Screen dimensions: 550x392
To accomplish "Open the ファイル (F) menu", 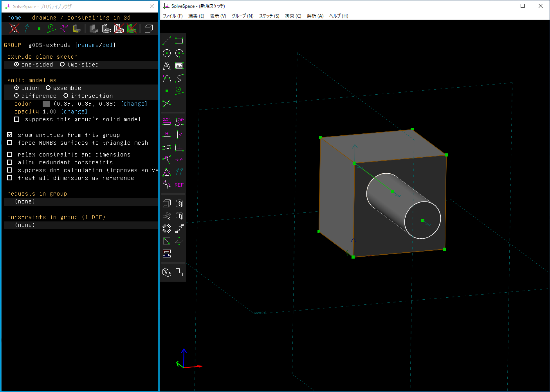I will (x=173, y=16).
